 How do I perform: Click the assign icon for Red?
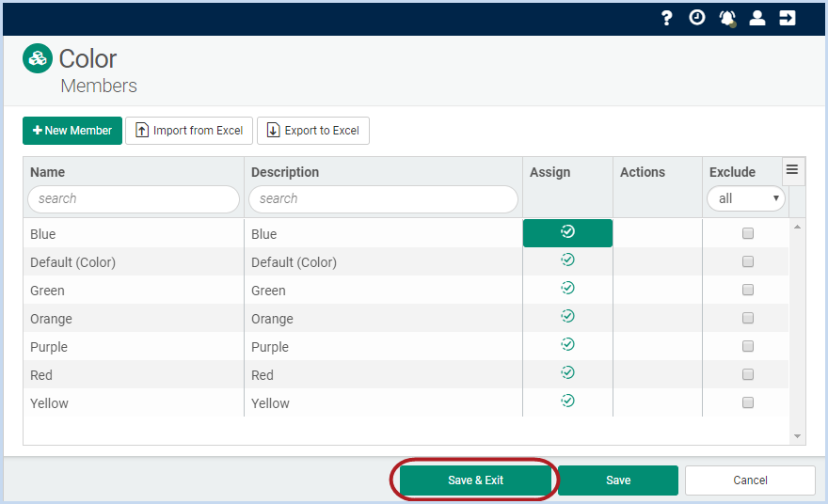point(567,372)
